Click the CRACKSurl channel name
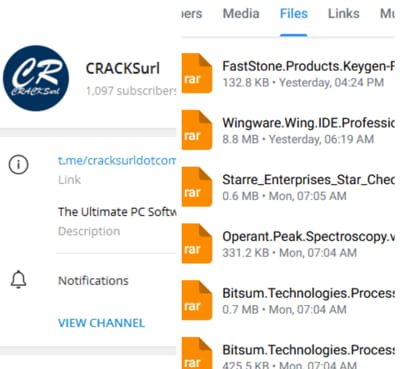The height and width of the screenshot is (369, 400). 123,69
